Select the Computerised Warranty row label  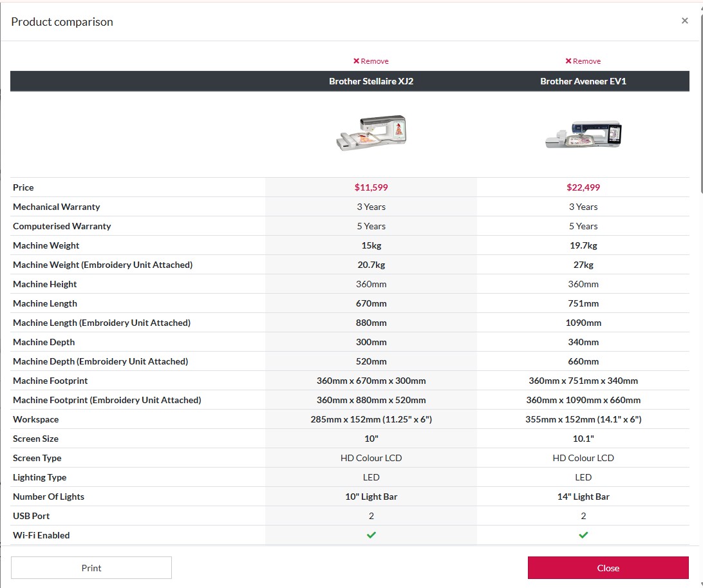[x=62, y=226]
